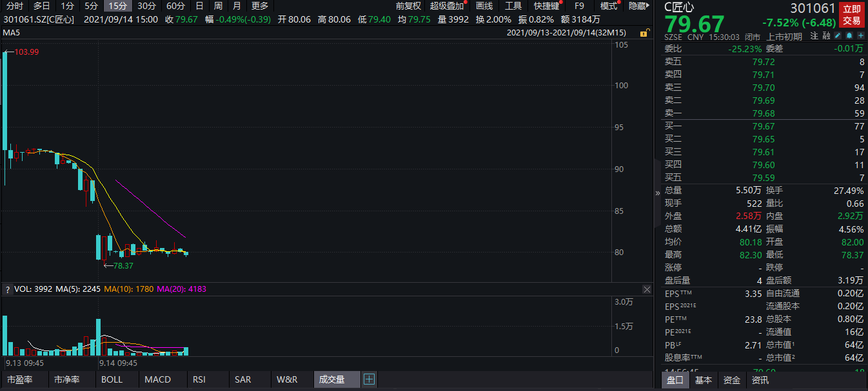The height and width of the screenshot is (391, 868).
Task: Click the pencil note icon beside 融
Action: 838,37
